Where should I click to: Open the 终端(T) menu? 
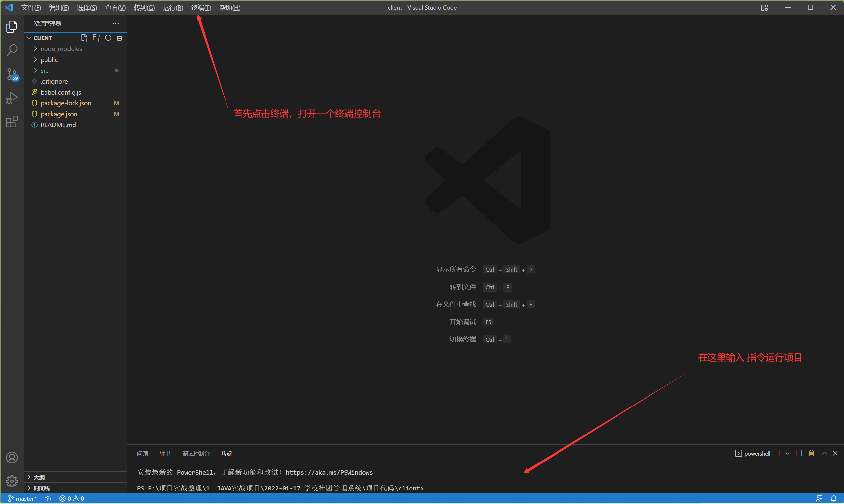(201, 8)
